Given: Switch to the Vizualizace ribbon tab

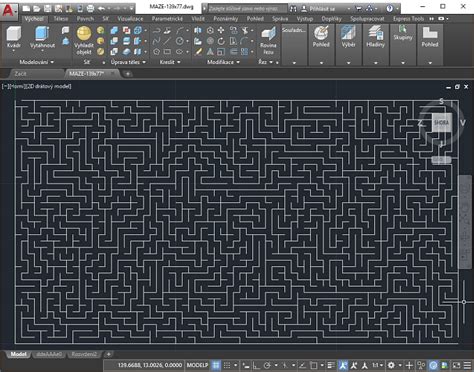Looking at the screenshot, I should coord(130,19).
